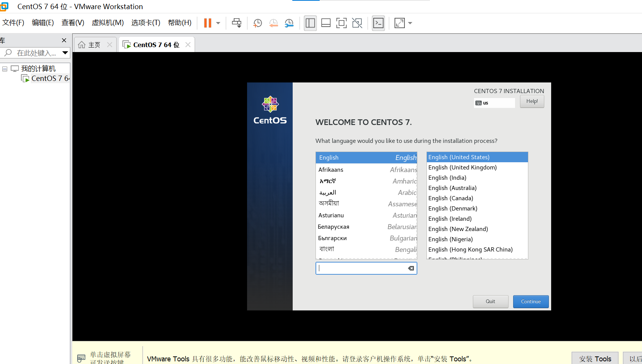Close the CentOS 7 64 位 tab
The height and width of the screenshot is (364, 642).
(188, 45)
